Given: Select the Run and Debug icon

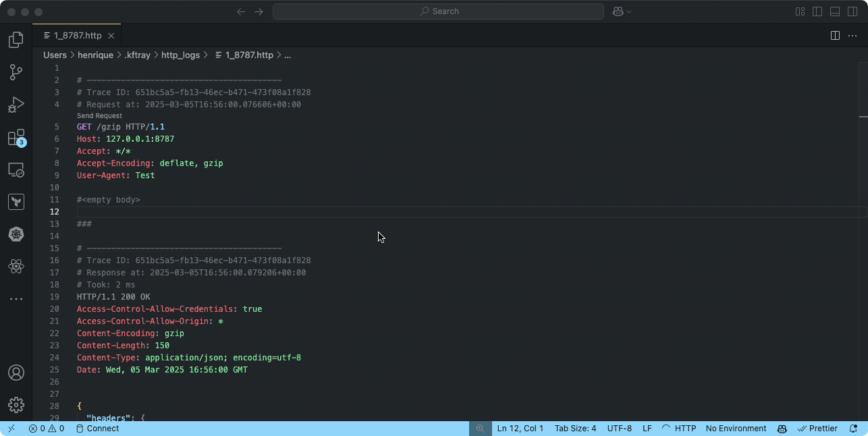Looking at the screenshot, I should (16, 105).
